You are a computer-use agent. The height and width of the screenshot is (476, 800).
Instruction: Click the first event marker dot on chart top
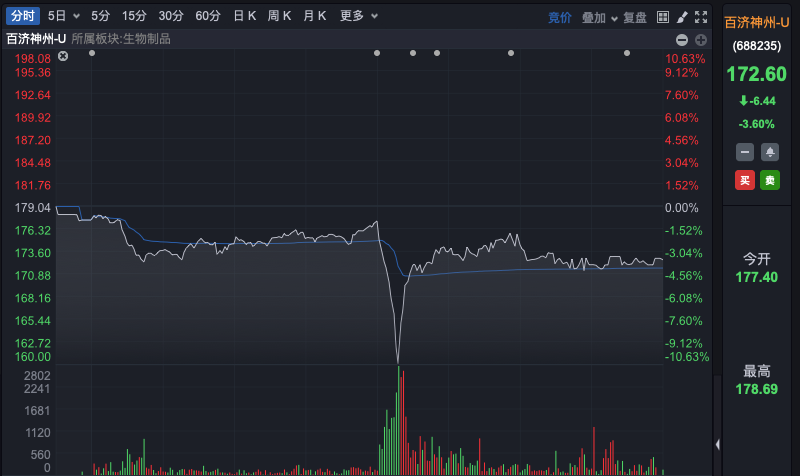(x=92, y=53)
